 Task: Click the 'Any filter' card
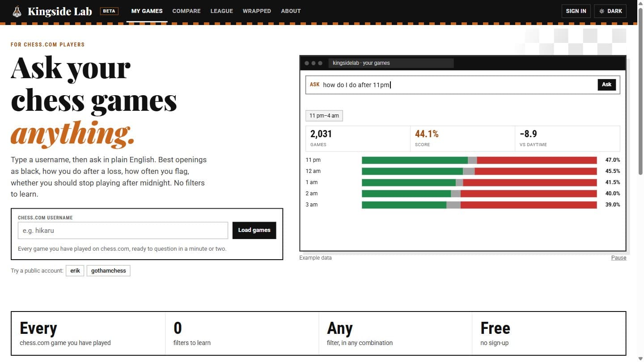click(x=395, y=334)
